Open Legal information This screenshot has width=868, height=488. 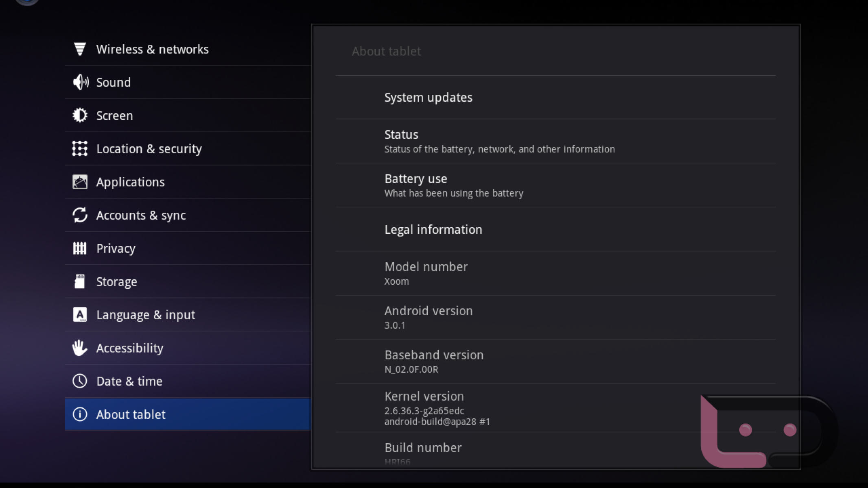tap(433, 230)
